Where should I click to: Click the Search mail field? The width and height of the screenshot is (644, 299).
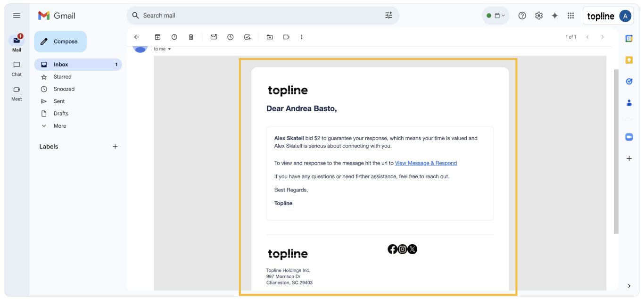[263, 16]
